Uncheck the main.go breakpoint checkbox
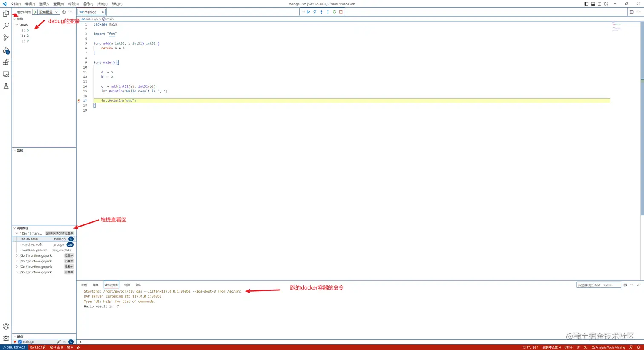Viewport: 644px width, 350px height. (20, 342)
